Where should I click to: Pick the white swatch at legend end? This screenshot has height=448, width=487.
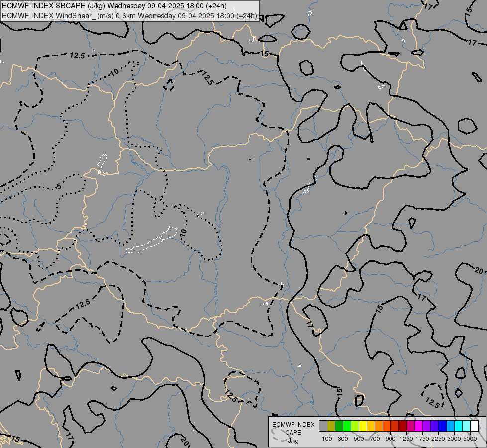point(474,426)
